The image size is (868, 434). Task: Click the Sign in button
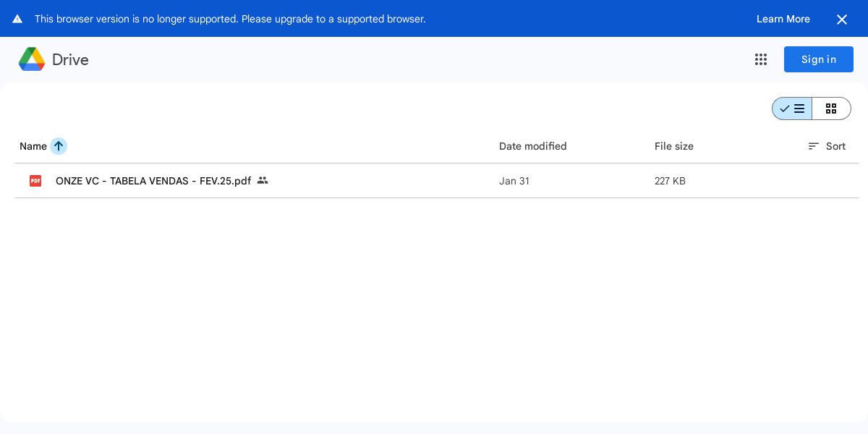(819, 59)
